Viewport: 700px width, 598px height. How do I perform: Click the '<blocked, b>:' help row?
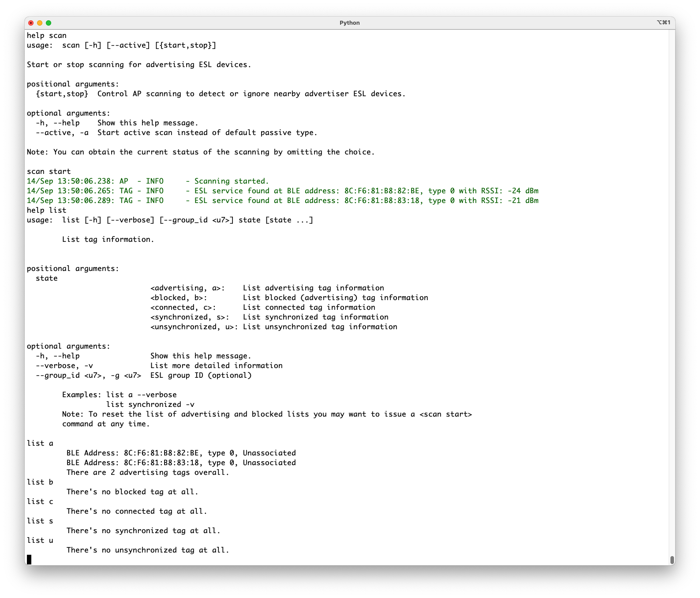289,297
